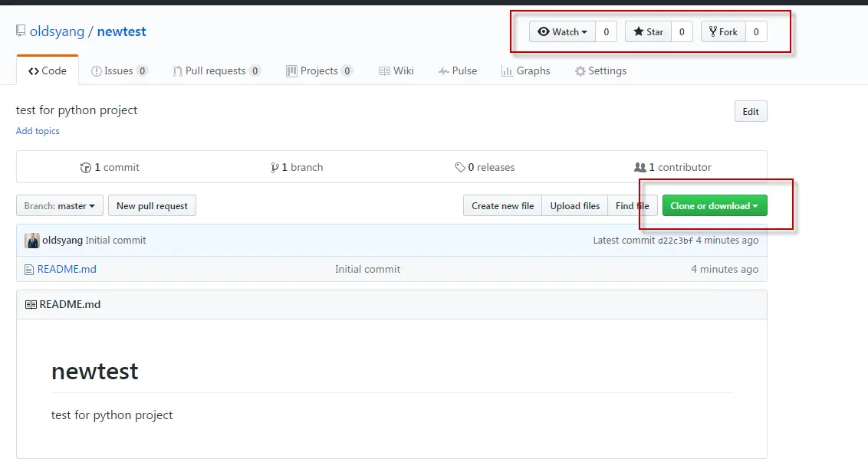Open the Watch dropdown button

pos(562,31)
